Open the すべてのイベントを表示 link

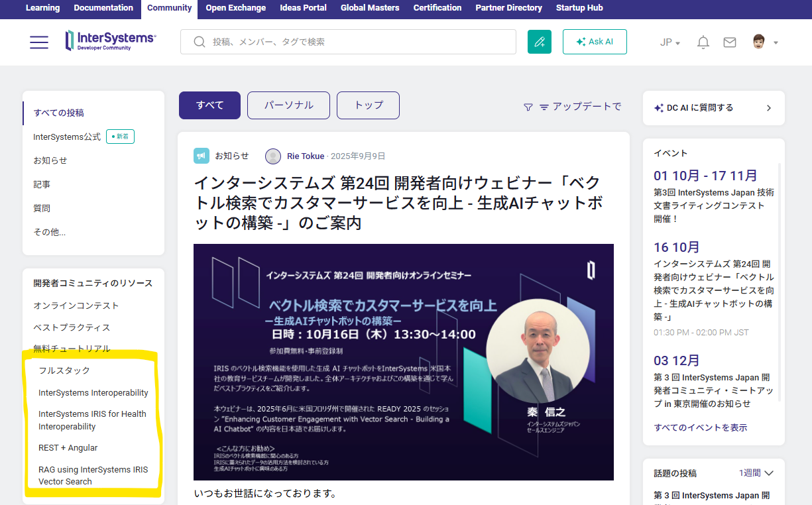(x=700, y=427)
